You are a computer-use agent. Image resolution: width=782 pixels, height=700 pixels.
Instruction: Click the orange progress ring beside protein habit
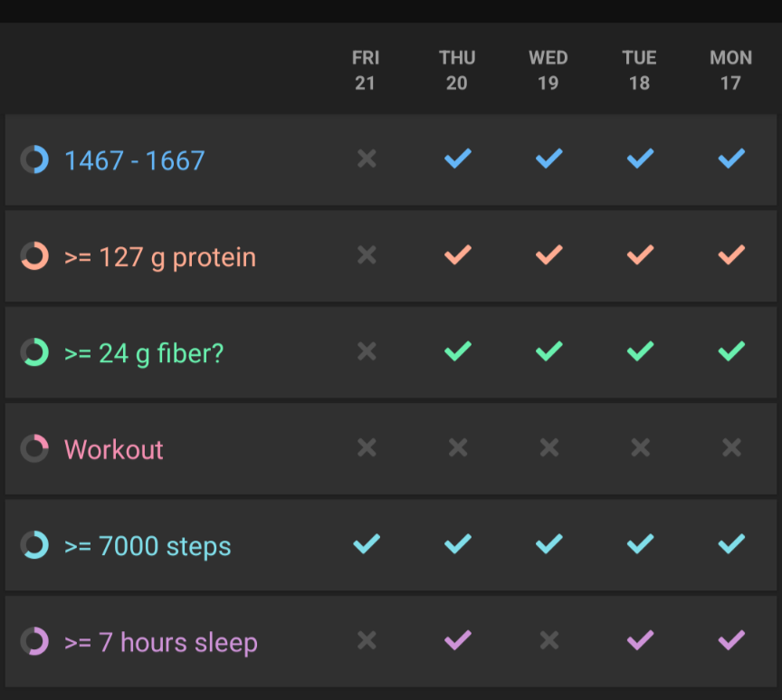pyautogui.click(x=34, y=256)
